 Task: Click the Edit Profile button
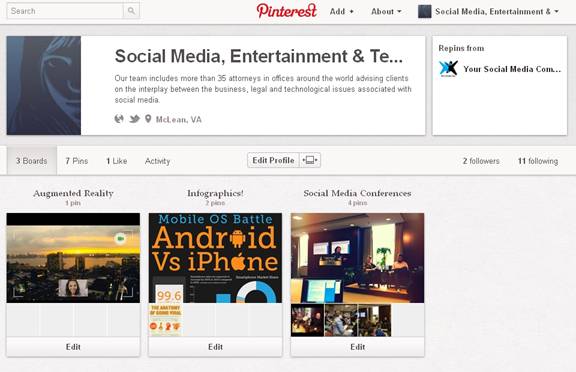[x=273, y=160]
